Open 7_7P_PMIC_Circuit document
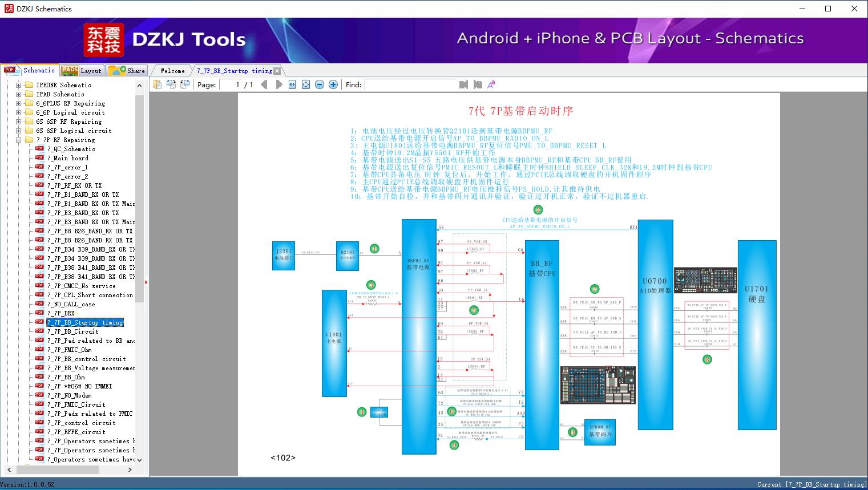This screenshot has width=868, height=490. pyautogui.click(x=76, y=404)
